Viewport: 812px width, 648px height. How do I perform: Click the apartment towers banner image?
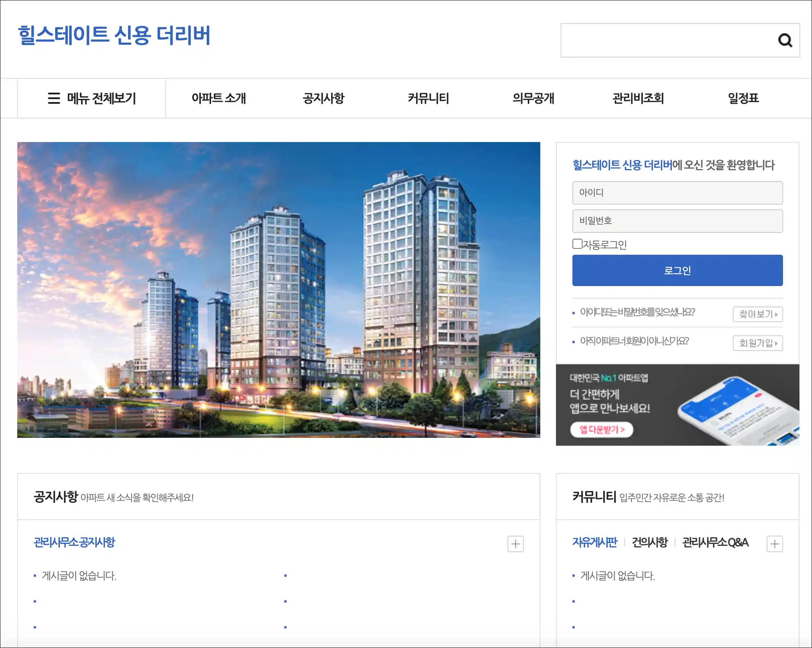[x=279, y=290]
